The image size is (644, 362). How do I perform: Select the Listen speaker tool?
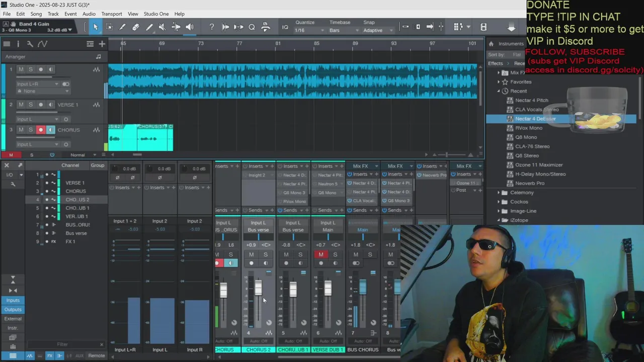point(190,27)
